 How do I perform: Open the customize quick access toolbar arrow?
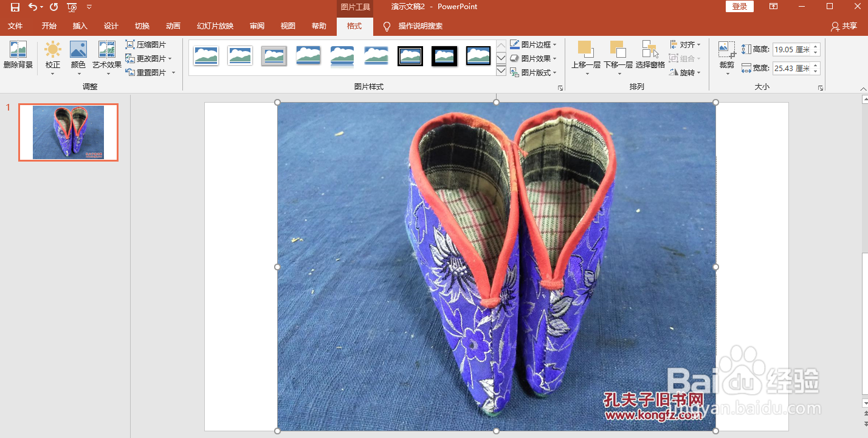89,7
